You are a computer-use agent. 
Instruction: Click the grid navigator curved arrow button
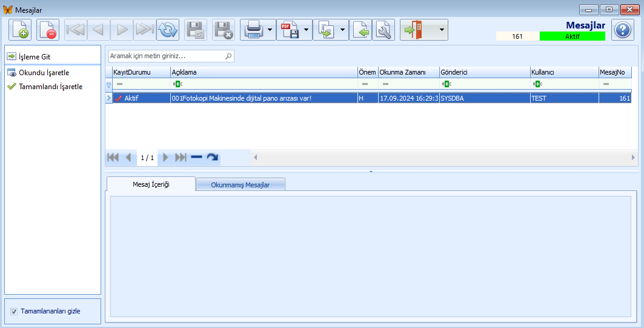212,157
